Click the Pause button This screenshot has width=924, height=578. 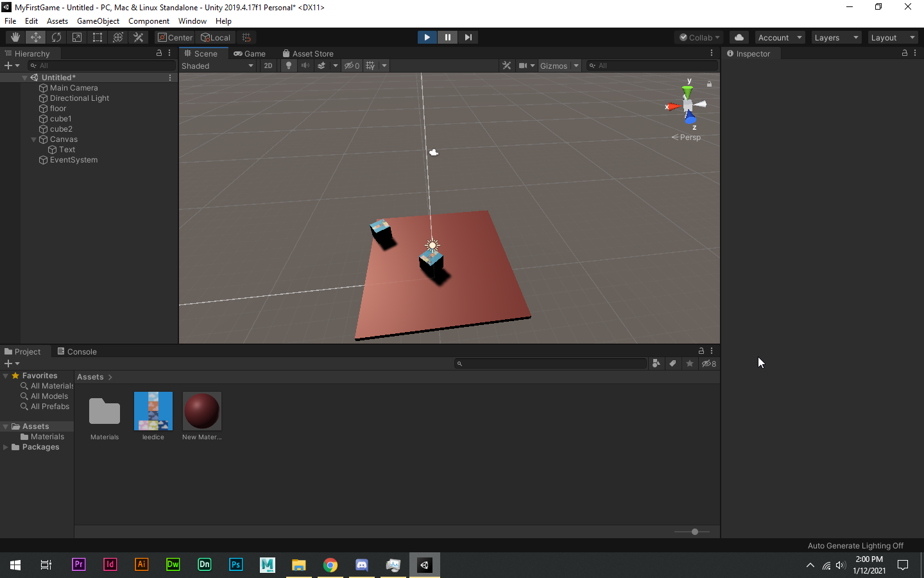click(x=447, y=37)
